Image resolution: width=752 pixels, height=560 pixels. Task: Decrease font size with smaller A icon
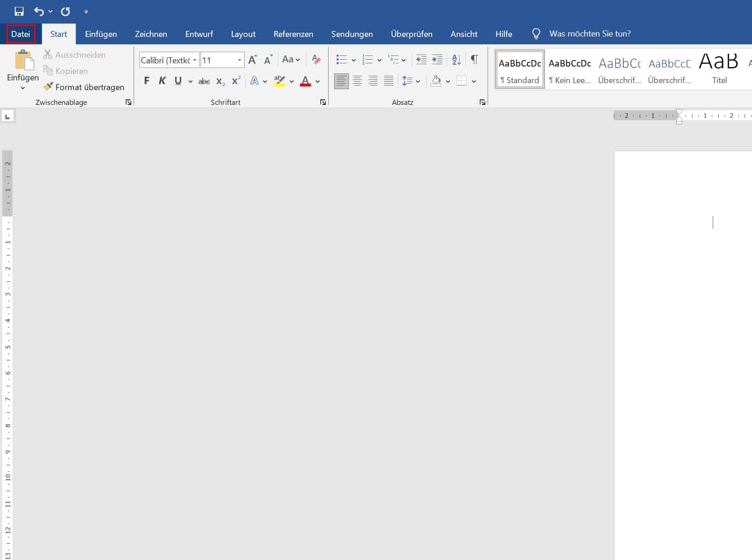tap(268, 60)
